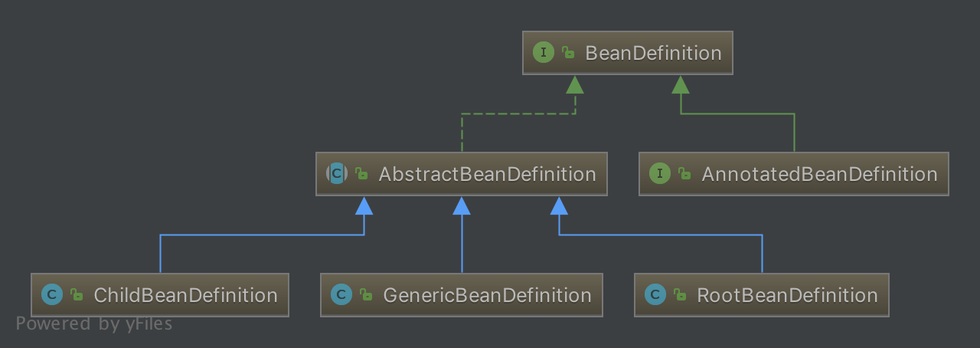Select the AnnotatedBeanDefinition node label
This screenshot has height=348, width=980.
tap(819, 174)
